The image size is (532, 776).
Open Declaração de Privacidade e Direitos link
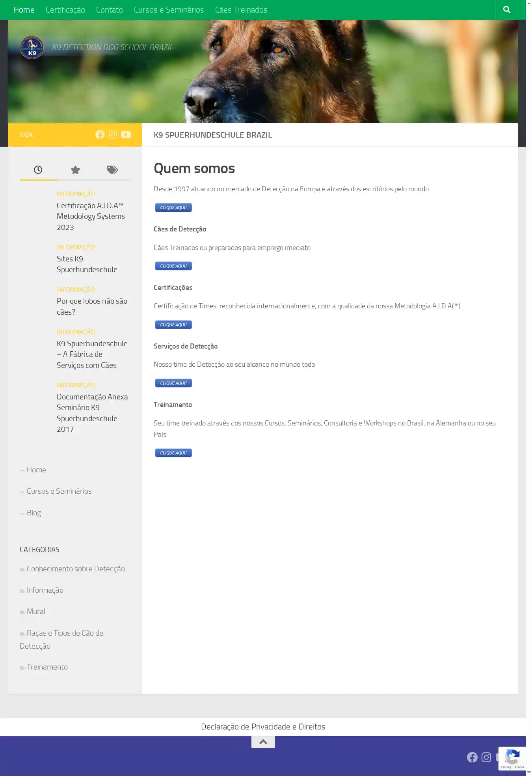click(x=263, y=726)
